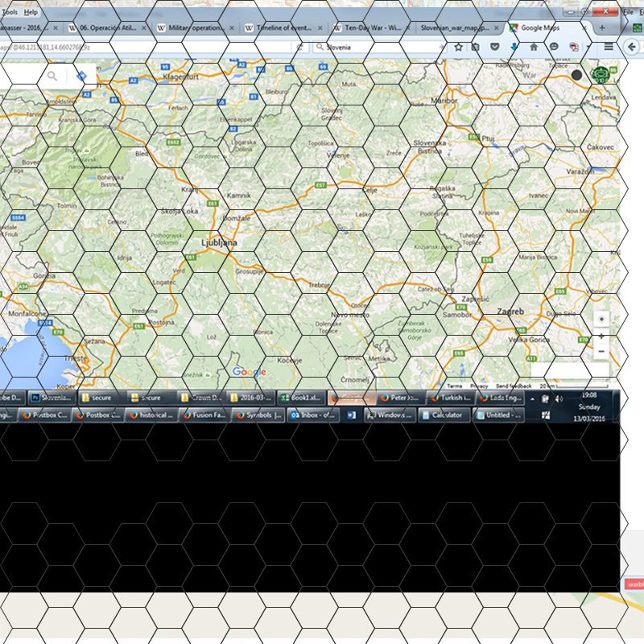This screenshot has height=644, width=644.
Task: Click the smiley Hello toolbar icon
Action: coord(554,47)
